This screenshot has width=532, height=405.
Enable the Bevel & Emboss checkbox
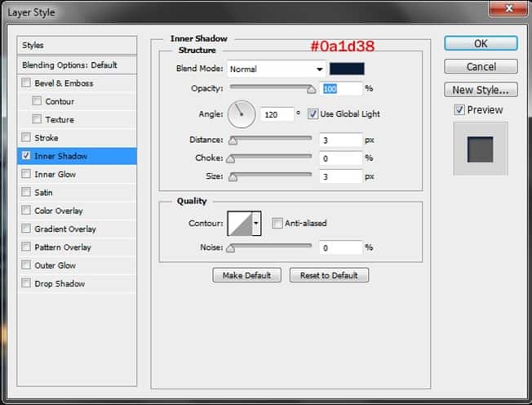pyautogui.click(x=27, y=83)
